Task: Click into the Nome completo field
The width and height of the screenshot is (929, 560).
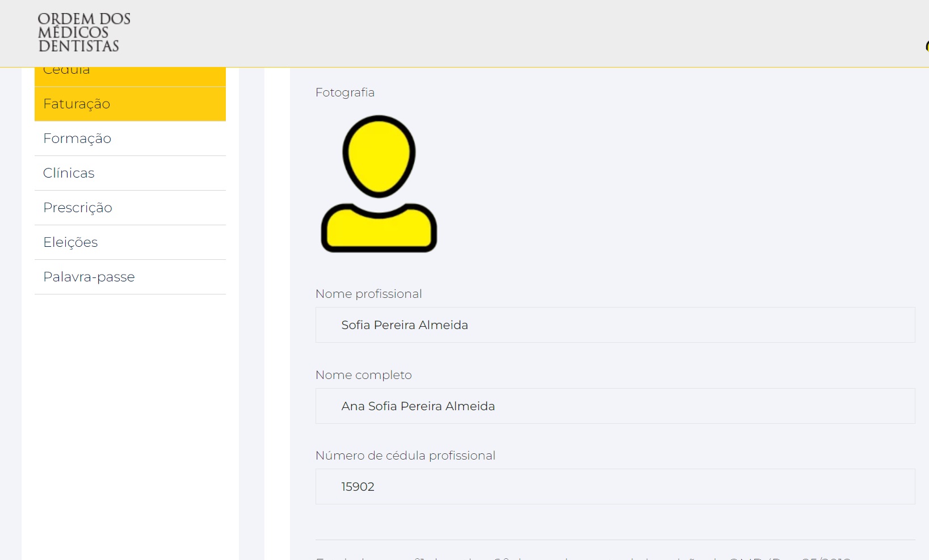Action: click(x=615, y=406)
